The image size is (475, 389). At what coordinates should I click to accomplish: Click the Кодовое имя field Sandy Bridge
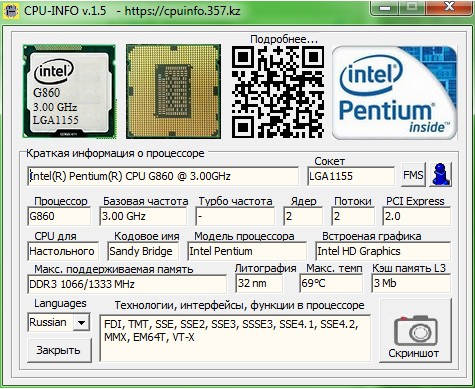(x=143, y=251)
